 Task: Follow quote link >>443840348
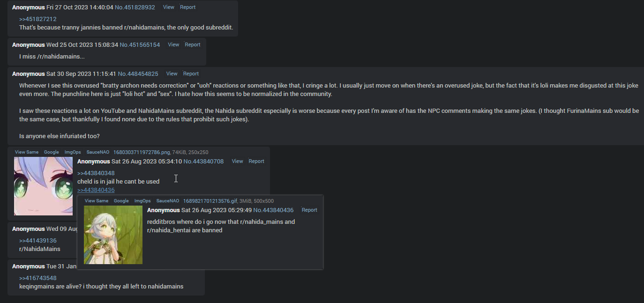pyautogui.click(x=96, y=173)
